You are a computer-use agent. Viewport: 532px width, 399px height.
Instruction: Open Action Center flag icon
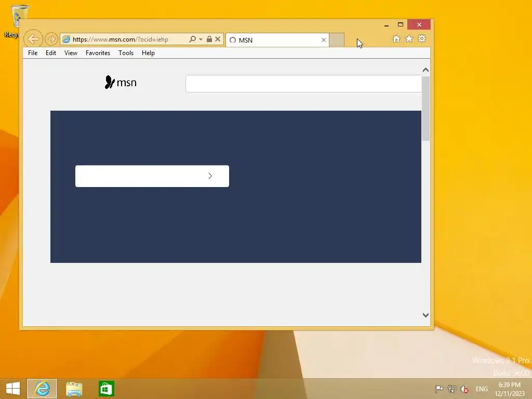coord(439,389)
